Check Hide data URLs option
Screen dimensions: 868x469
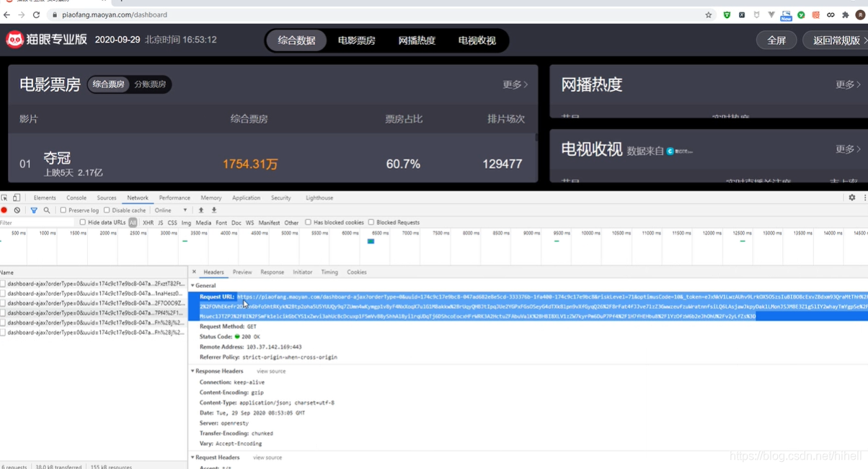tap(83, 222)
